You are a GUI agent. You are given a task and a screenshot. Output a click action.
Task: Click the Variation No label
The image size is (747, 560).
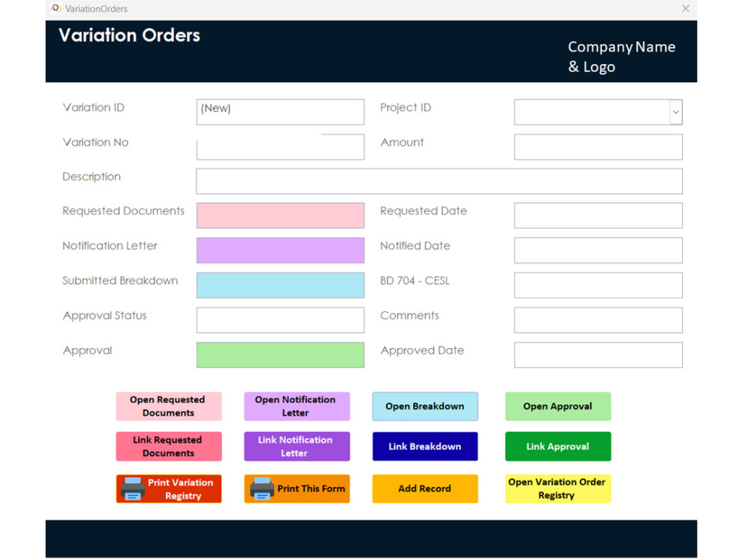point(96,143)
